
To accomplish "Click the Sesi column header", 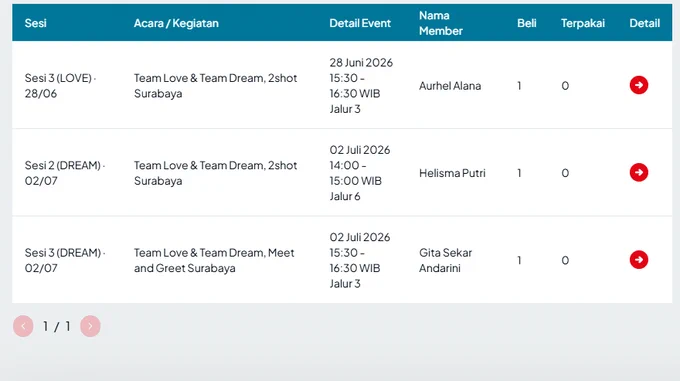I will click(x=36, y=23).
